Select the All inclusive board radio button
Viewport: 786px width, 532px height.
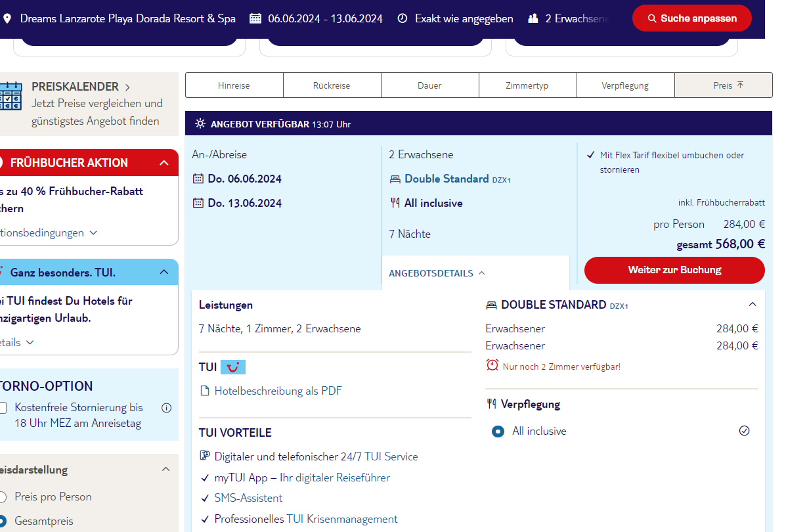tap(498, 432)
